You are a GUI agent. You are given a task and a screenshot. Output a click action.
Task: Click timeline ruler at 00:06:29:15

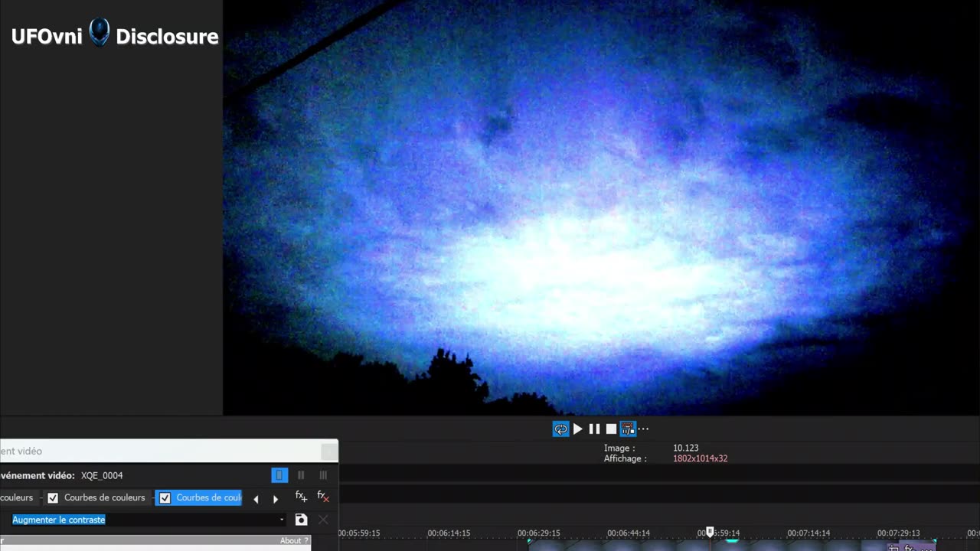coord(538,533)
